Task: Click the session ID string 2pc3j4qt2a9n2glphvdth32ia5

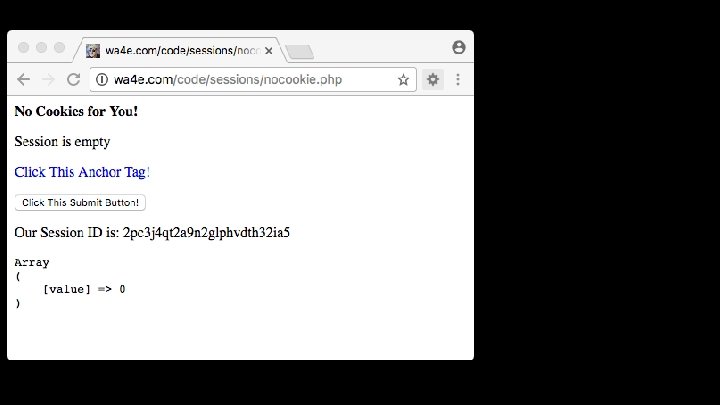Action: coord(206,232)
